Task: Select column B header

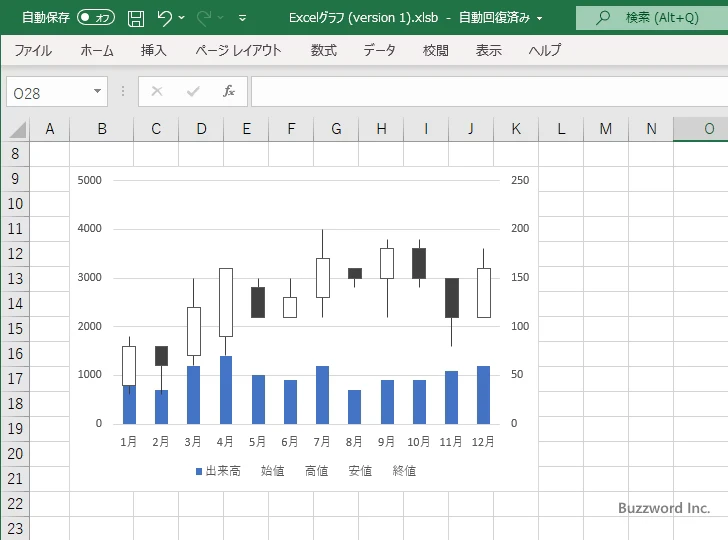Action: point(102,129)
